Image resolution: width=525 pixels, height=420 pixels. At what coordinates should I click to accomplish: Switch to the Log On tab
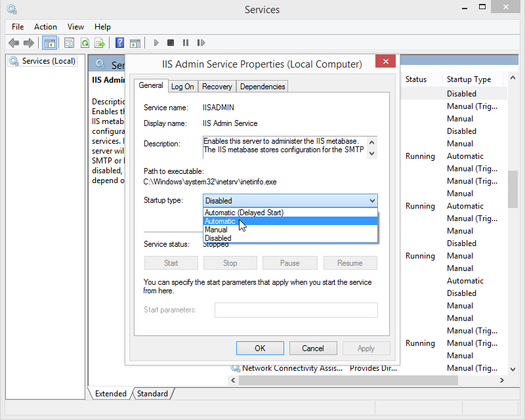click(182, 87)
